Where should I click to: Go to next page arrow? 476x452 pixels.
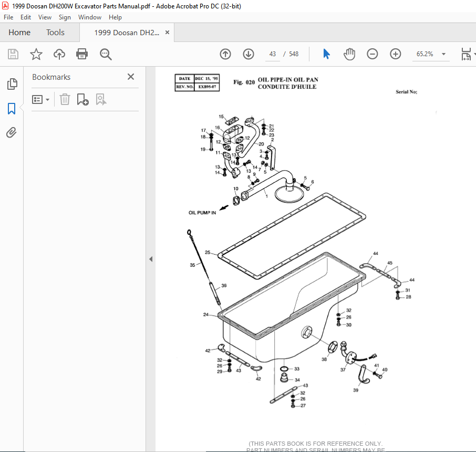point(249,54)
